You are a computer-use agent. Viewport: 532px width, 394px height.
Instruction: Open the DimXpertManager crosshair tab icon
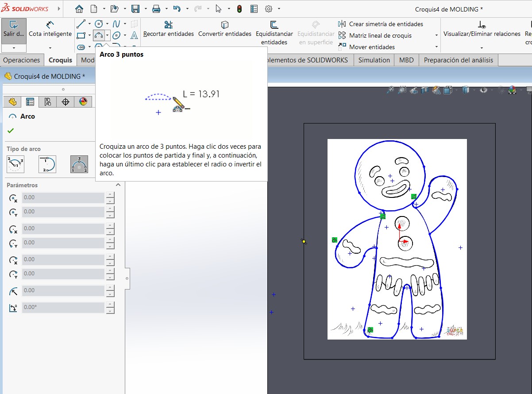(66, 102)
